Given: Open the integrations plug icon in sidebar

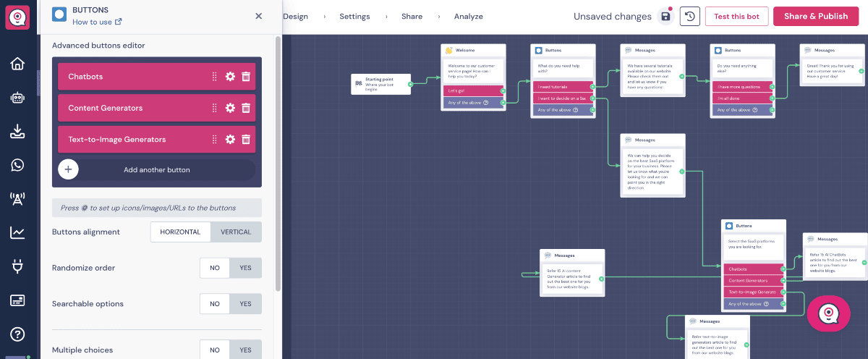Looking at the screenshot, I should point(17,266).
